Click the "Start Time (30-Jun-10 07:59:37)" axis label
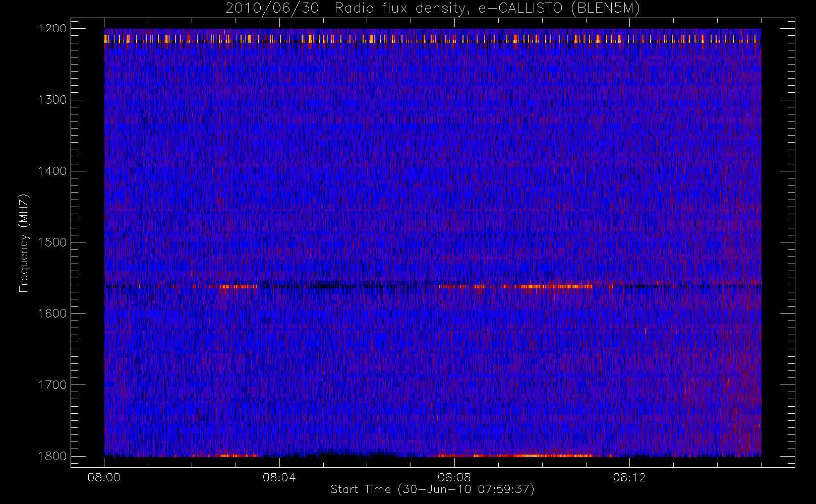Screen dimensions: 816x504 click(432, 489)
